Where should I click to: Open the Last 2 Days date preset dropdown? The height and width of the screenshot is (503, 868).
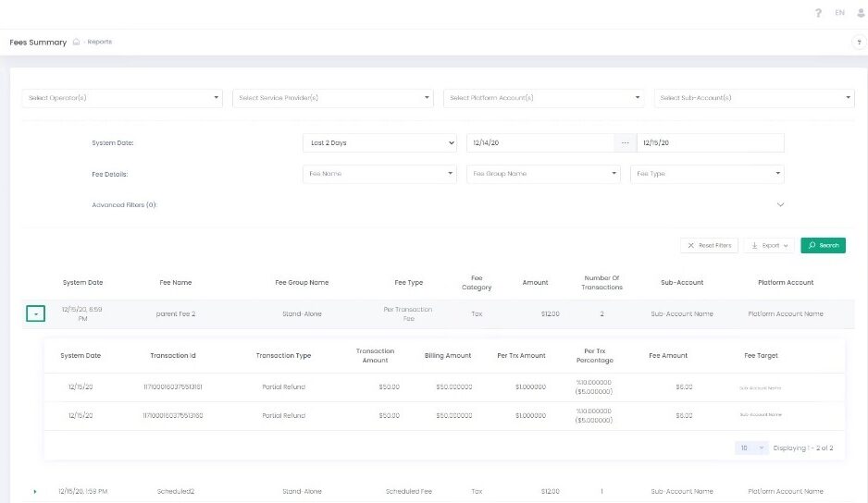pos(379,143)
